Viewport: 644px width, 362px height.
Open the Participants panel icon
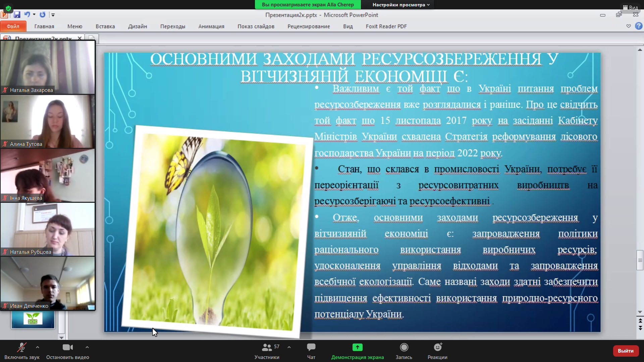point(267,348)
